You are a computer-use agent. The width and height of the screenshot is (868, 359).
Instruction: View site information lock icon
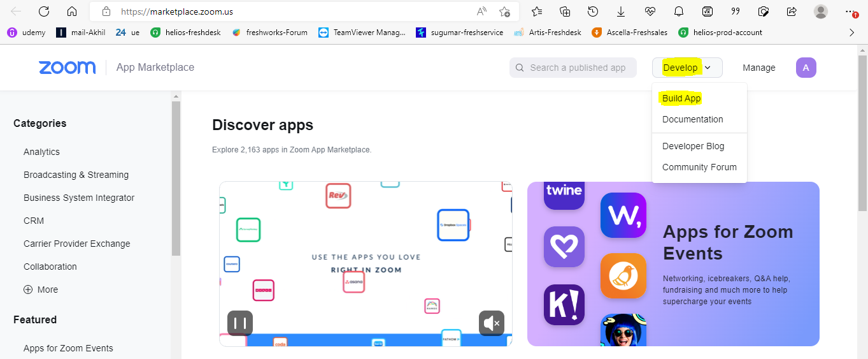pos(106,11)
